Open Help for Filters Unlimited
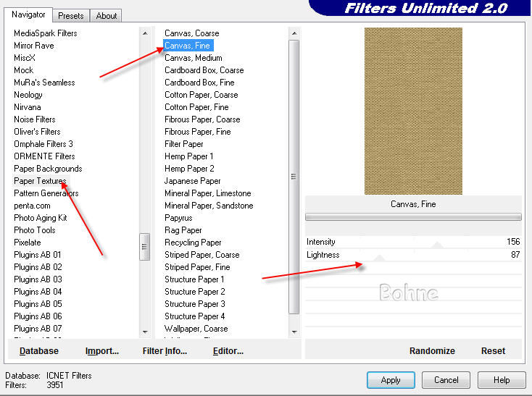The height and width of the screenshot is (396, 532). click(x=502, y=380)
